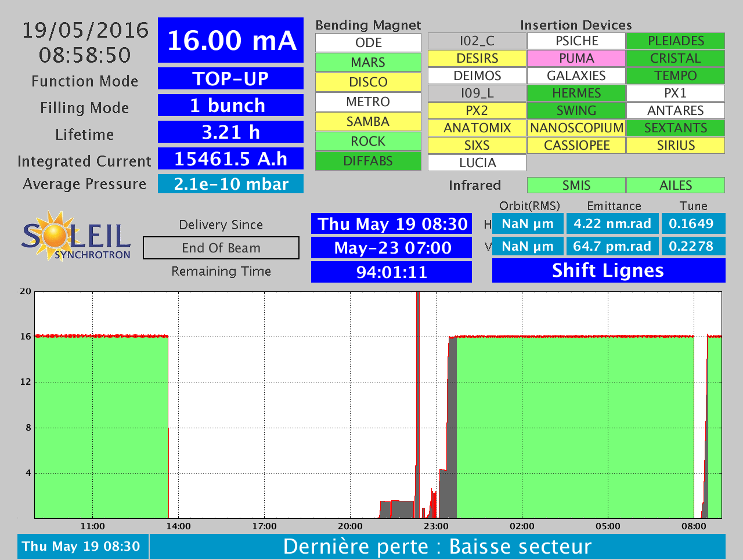Click the DEIMOS beamline box
Image resolution: width=743 pixels, height=560 pixels.
pos(477,75)
